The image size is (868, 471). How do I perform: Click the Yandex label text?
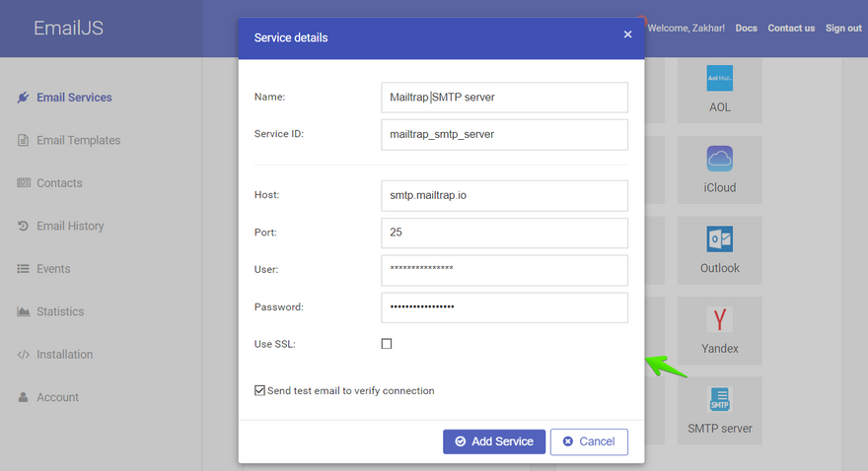coord(720,348)
